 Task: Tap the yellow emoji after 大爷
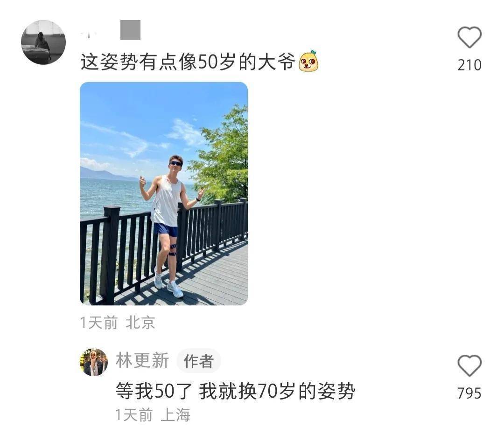(308, 61)
